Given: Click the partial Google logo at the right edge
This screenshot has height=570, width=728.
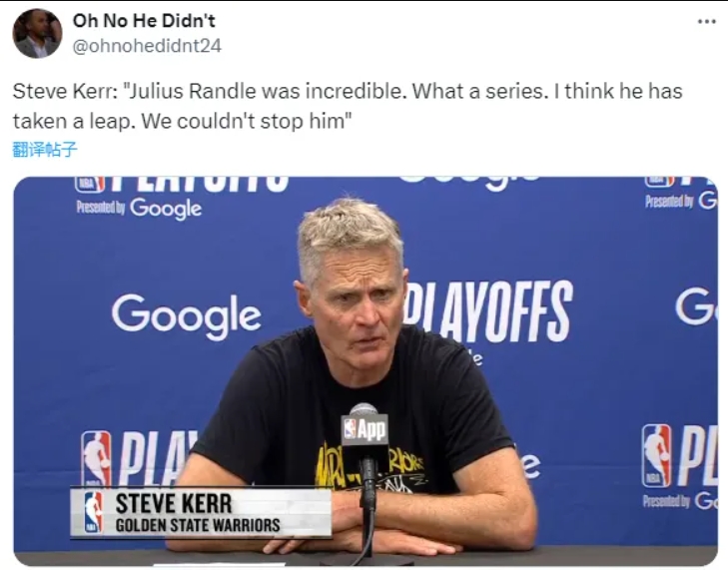Looking at the screenshot, I should (x=695, y=304).
